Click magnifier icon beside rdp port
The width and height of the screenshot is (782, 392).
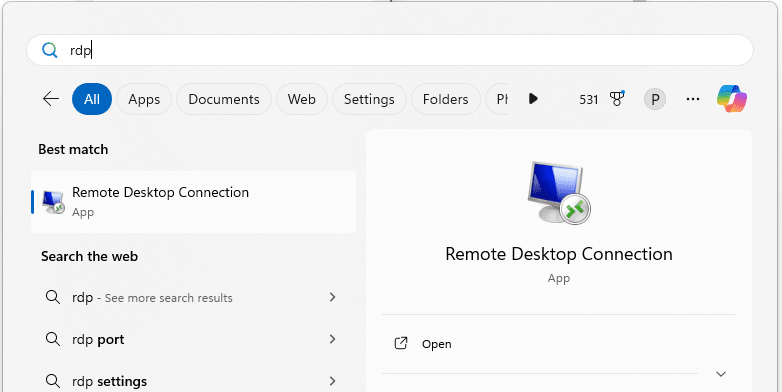53,339
